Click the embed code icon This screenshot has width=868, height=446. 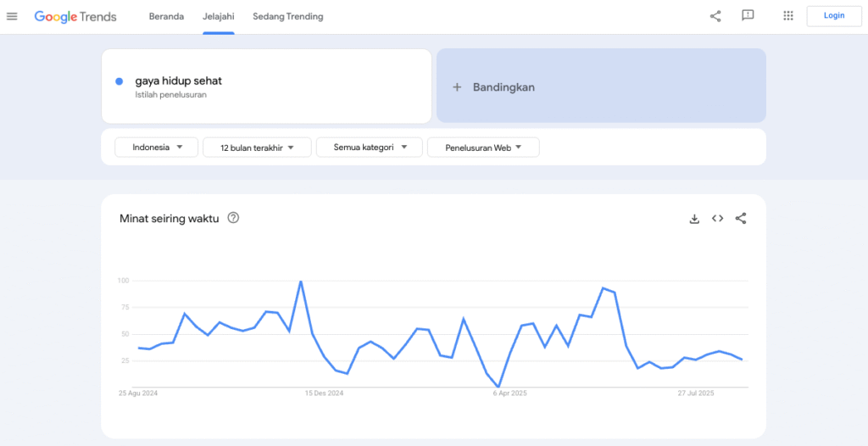tap(717, 219)
